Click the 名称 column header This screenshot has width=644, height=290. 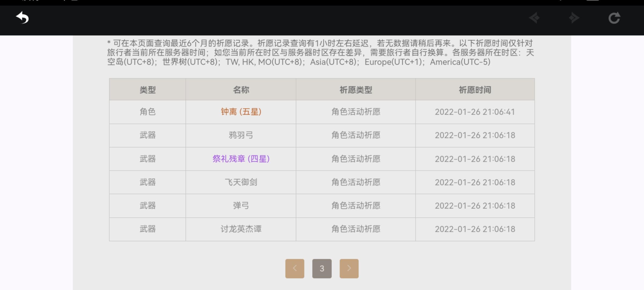tap(241, 90)
